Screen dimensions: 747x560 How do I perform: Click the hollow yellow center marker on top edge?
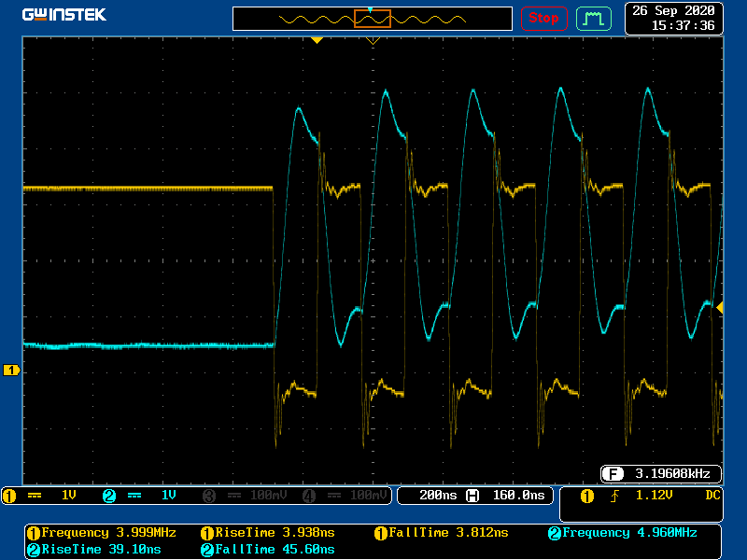pos(373,41)
